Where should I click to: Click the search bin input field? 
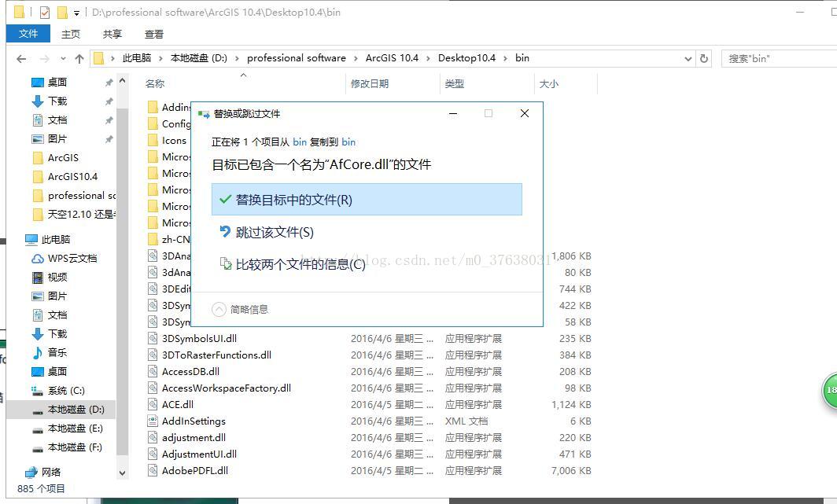[x=779, y=59]
